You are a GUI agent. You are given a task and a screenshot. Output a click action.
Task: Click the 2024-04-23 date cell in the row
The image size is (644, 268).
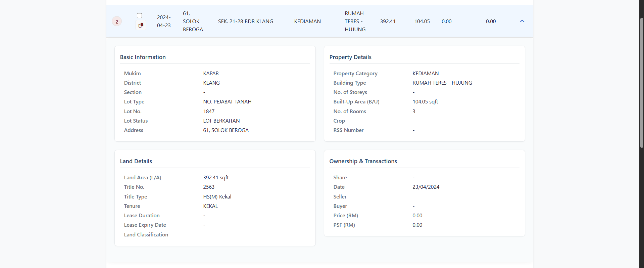[164, 21]
